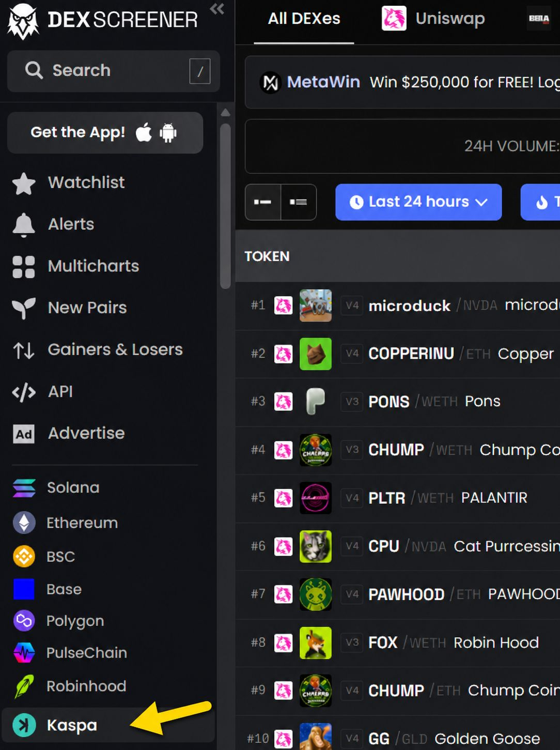Click the DEX Screener owl logo
The height and width of the screenshot is (750, 560).
click(x=23, y=21)
